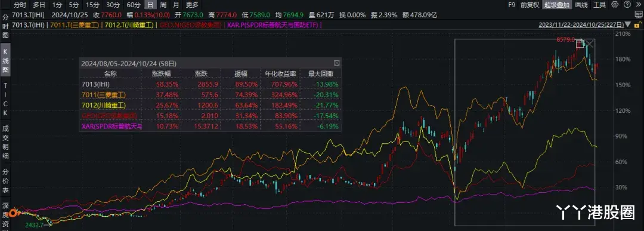644x231 pixels.
Task: Open the 更多 periods dropdown
Action: click(x=191, y=5)
